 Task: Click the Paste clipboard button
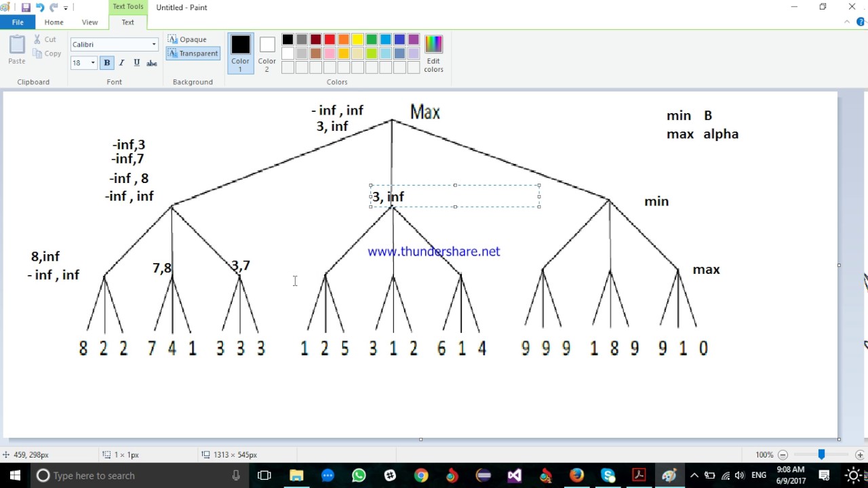click(17, 50)
